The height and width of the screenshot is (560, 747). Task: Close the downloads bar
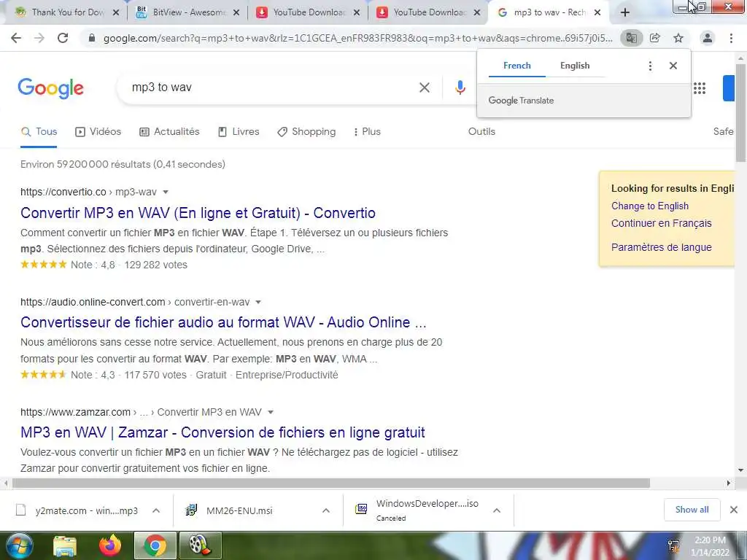click(x=734, y=510)
